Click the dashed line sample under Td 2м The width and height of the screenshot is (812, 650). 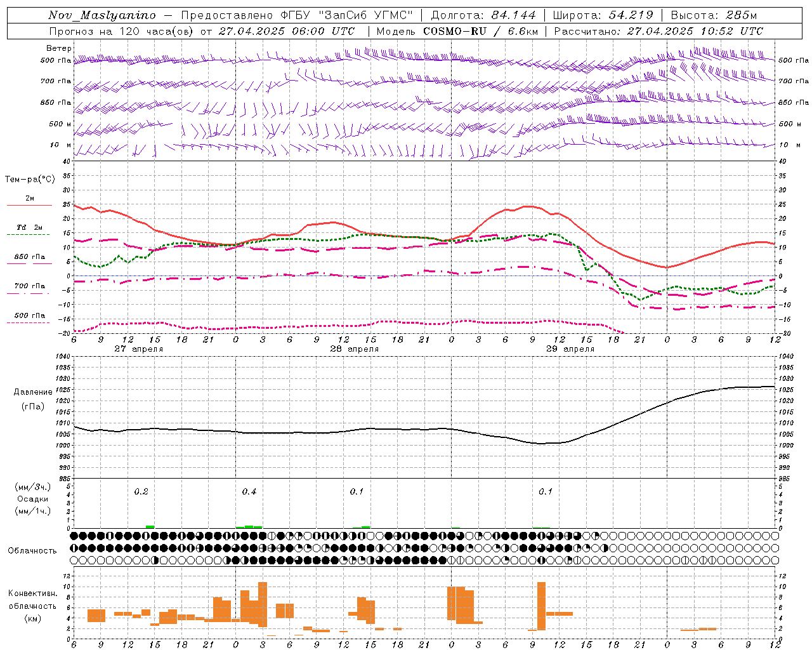pyautogui.click(x=29, y=235)
